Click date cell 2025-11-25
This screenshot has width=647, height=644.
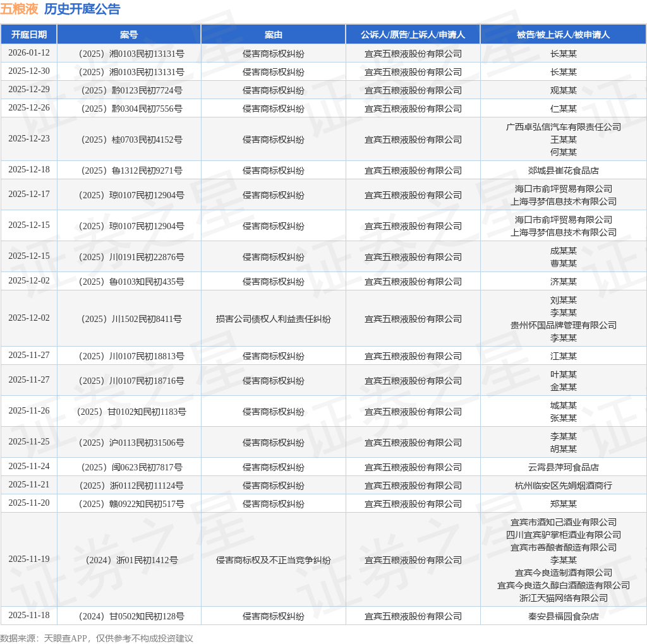(x=29, y=441)
